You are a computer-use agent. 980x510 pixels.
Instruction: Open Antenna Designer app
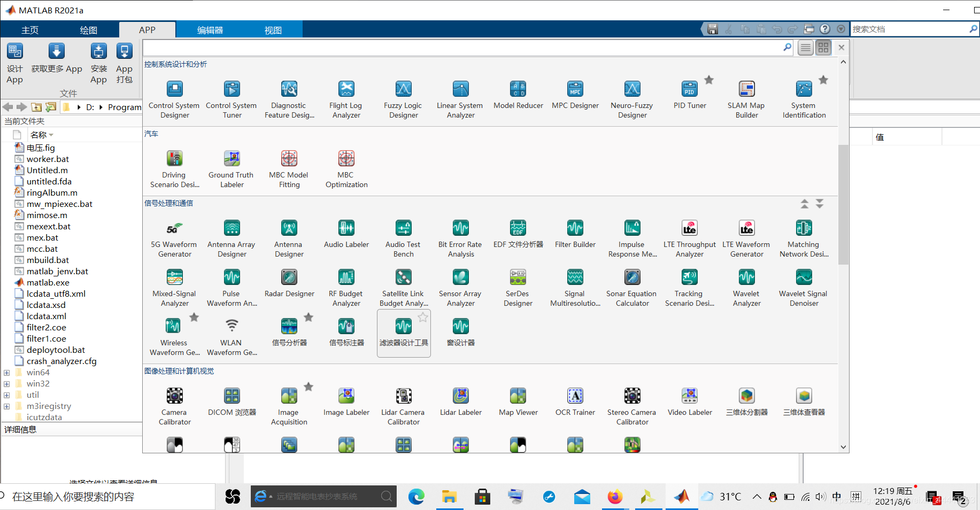point(289,238)
